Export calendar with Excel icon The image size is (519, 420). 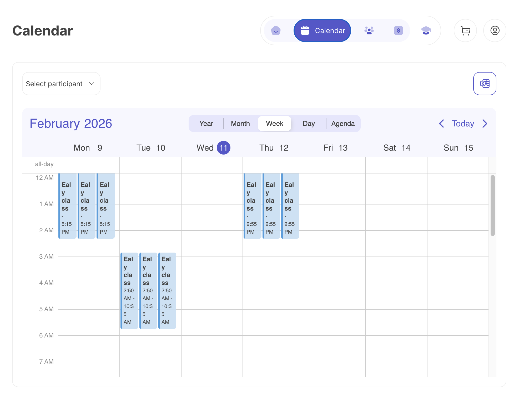click(x=485, y=84)
